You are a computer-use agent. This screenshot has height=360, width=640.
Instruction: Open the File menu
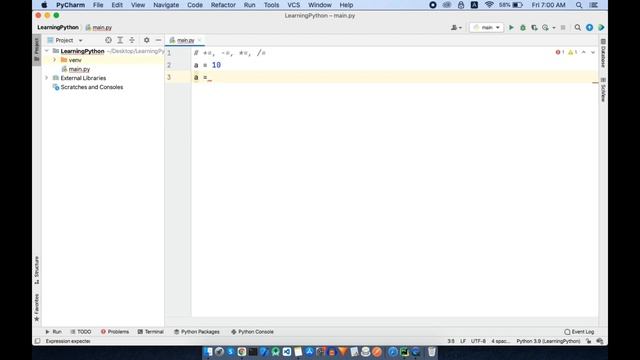click(98, 5)
